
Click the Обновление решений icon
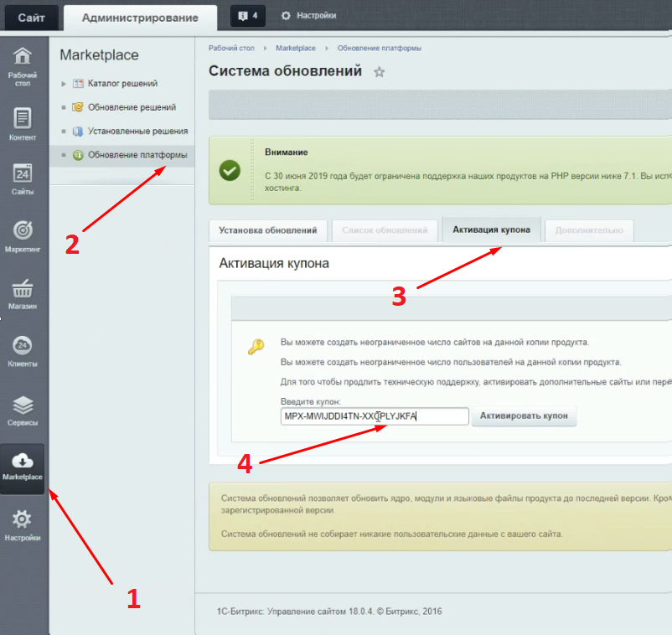pyautogui.click(x=78, y=107)
